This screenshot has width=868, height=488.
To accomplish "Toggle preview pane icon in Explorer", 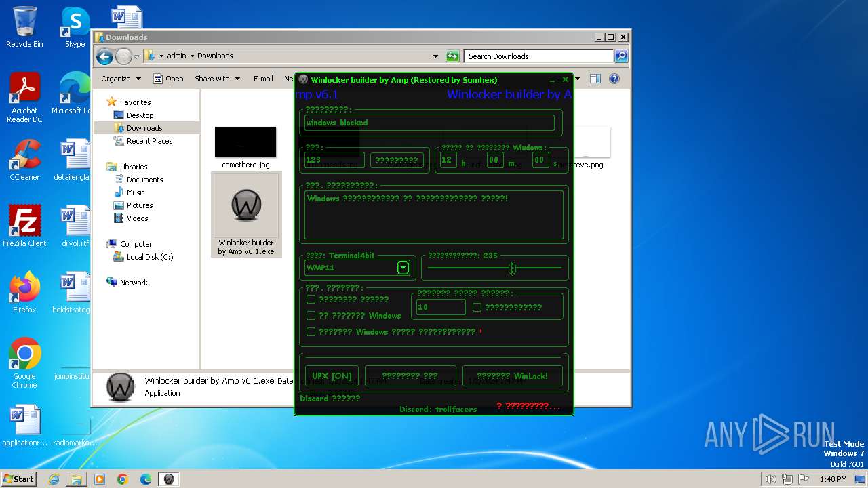I will 595,79.
